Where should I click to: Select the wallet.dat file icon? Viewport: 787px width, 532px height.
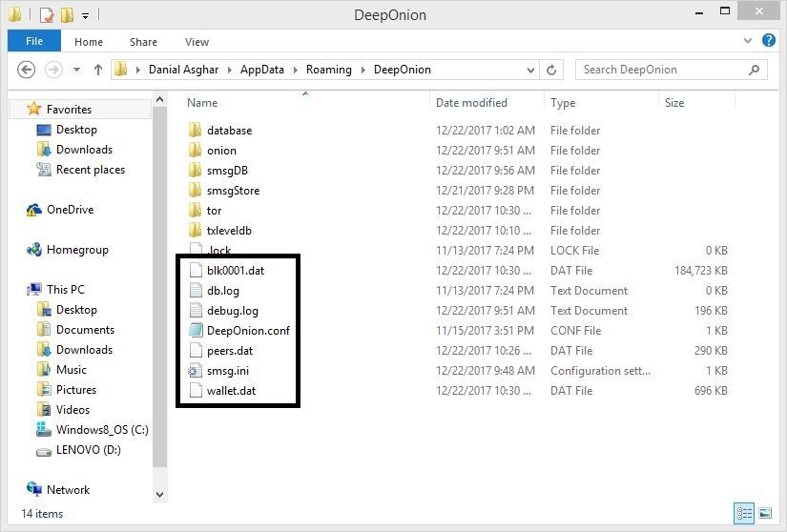196,391
